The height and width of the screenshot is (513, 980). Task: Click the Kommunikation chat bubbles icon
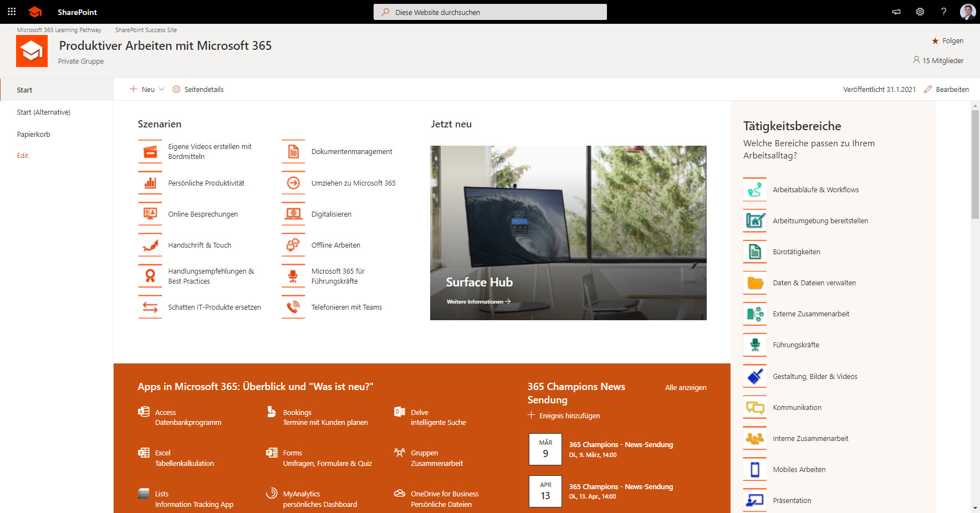[x=755, y=407]
